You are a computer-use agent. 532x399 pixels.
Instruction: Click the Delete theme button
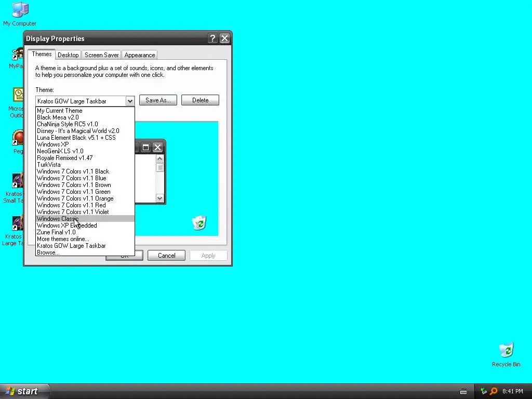[x=200, y=100]
